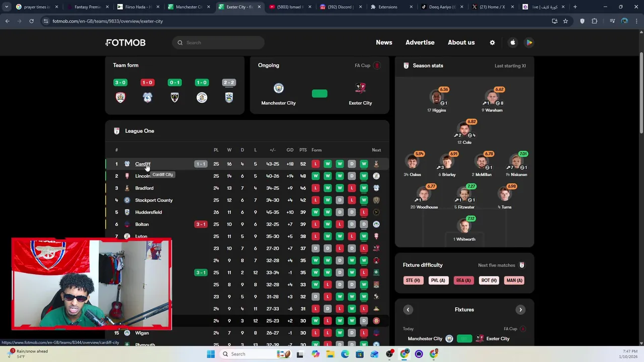This screenshot has width=644, height=362.
Task: Click the 3 - 1 live score in Bolton row
Action: [201, 224]
